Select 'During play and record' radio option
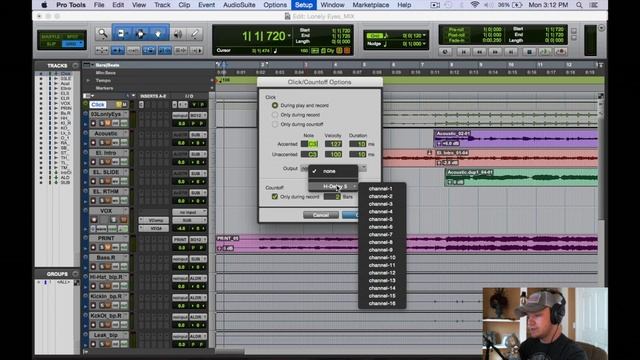Image resolution: width=640 pixels, height=360 pixels. click(275, 105)
